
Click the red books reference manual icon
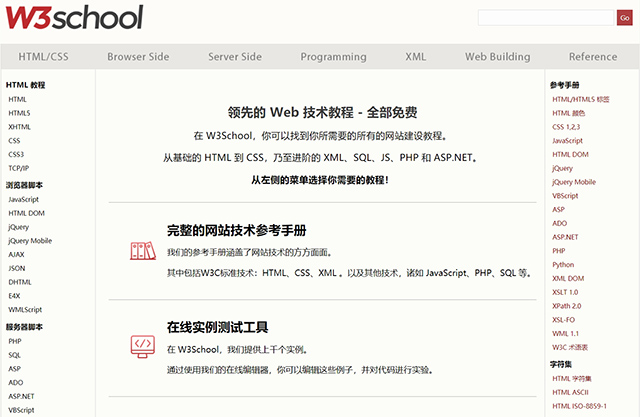click(x=143, y=251)
